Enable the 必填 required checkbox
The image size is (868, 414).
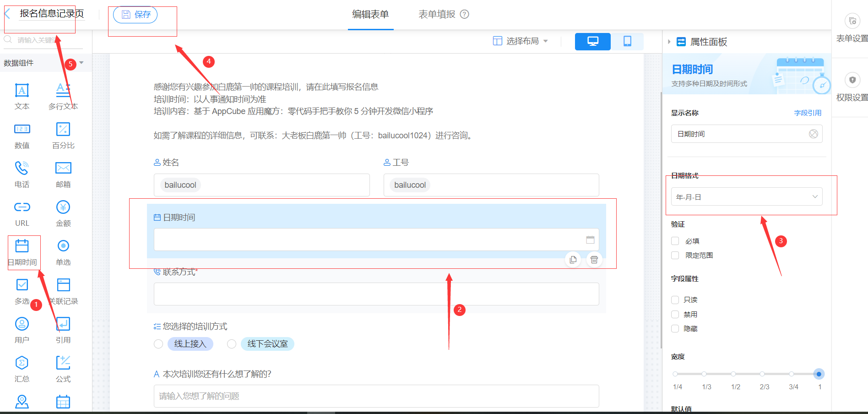(x=675, y=241)
